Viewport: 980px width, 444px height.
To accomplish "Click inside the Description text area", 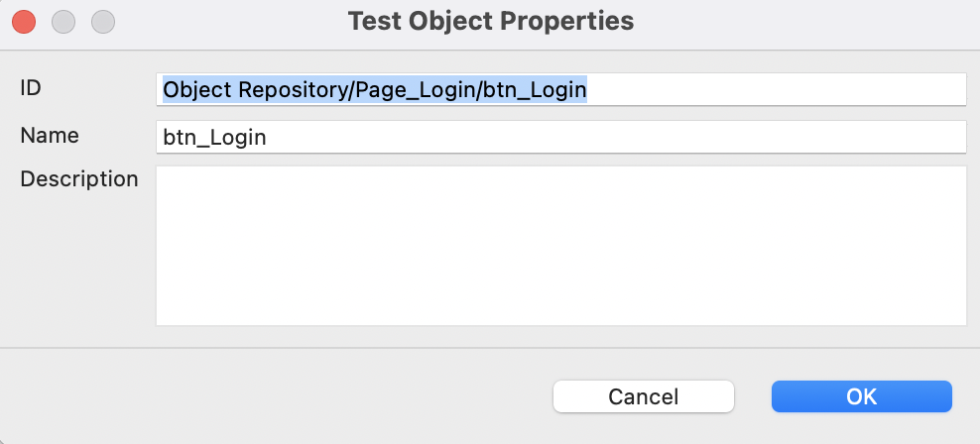I will tap(560, 245).
